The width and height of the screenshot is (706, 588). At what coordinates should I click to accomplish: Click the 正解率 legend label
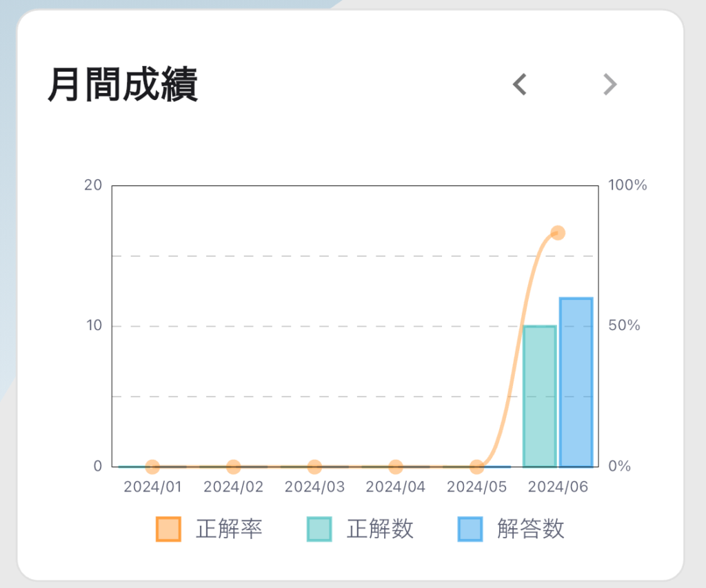click(x=229, y=529)
